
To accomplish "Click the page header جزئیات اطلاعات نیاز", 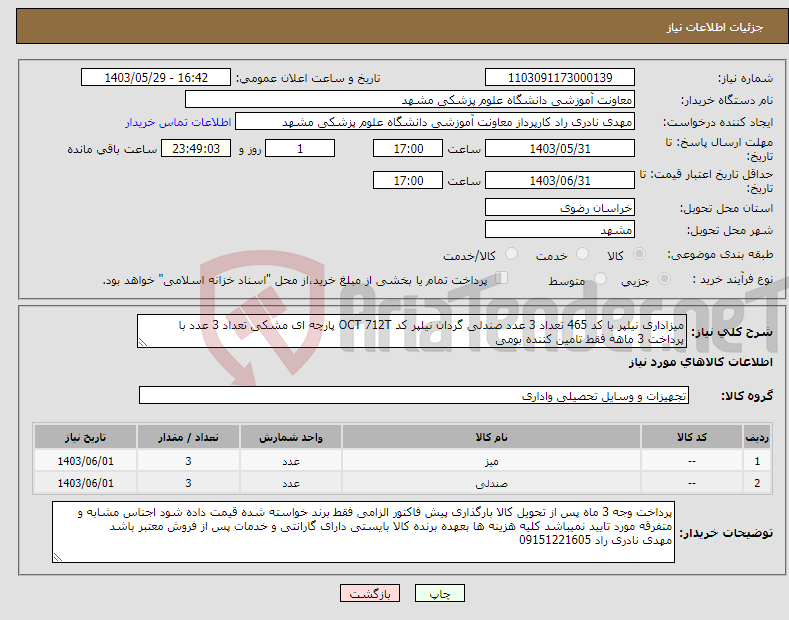I will click(x=715, y=27).
